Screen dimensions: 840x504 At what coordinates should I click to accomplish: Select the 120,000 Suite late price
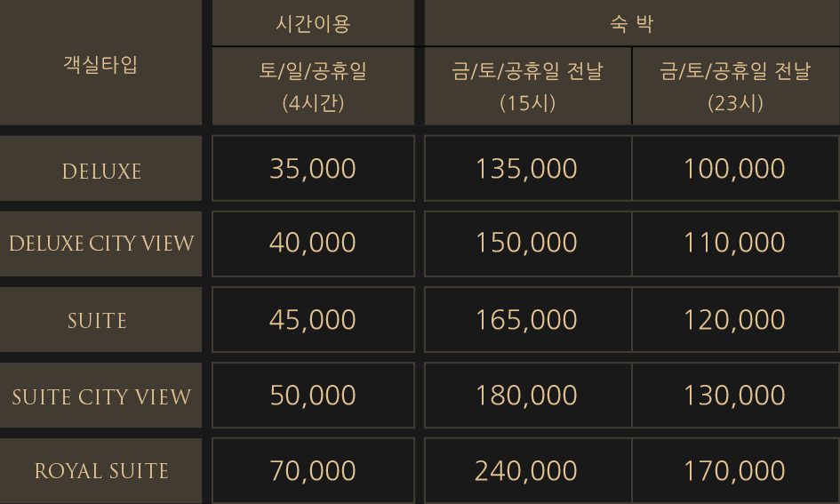(735, 320)
